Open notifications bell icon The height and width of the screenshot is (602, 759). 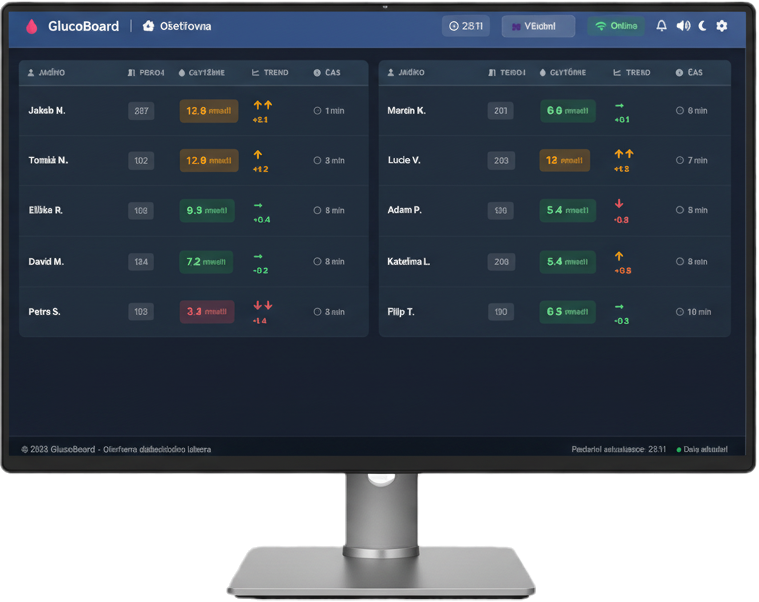pos(661,26)
